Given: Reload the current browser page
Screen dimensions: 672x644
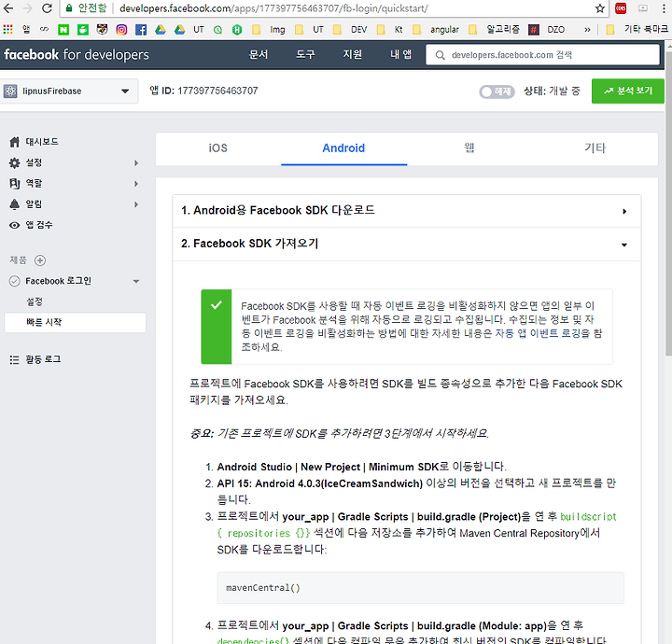Looking at the screenshot, I should 47,8.
